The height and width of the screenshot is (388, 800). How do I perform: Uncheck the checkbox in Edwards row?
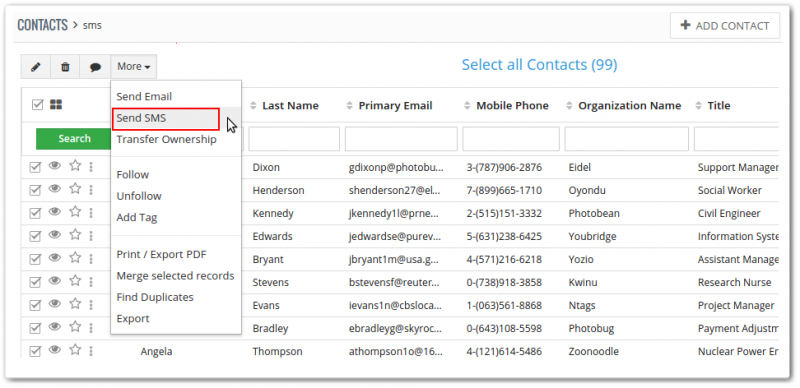point(35,236)
